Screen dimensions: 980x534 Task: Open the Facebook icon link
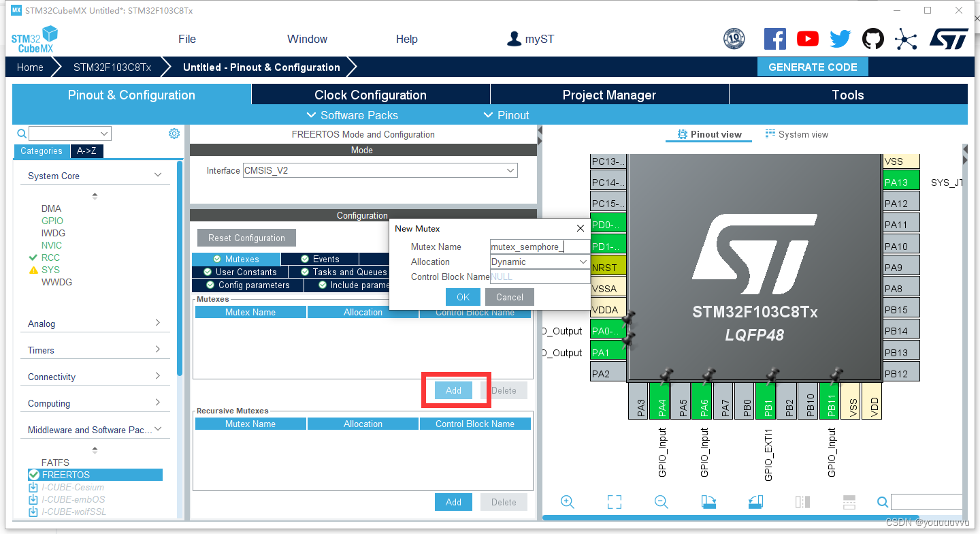774,39
